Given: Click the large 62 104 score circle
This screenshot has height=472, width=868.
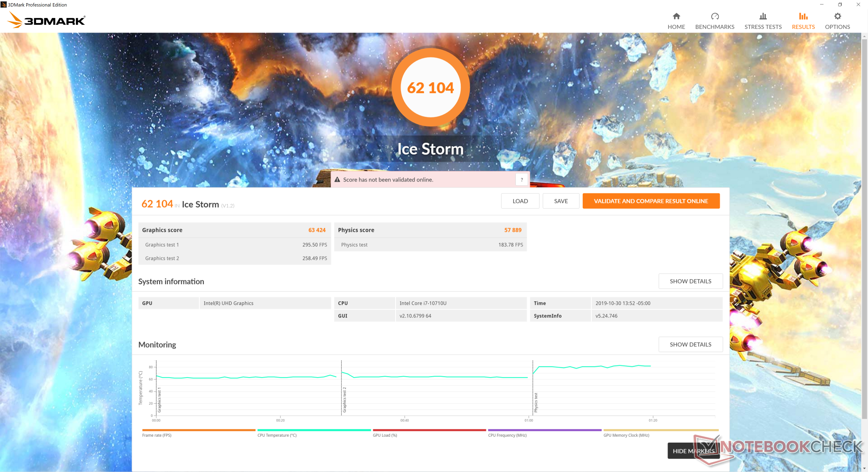Looking at the screenshot, I should (430, 87).
